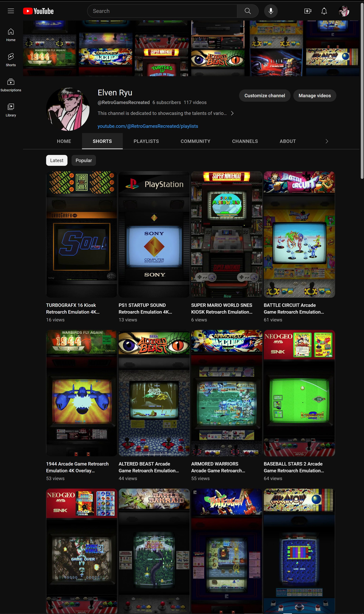Switch to the HOME tab
This screenshot has width=364, height=614.
pos(64,141)
